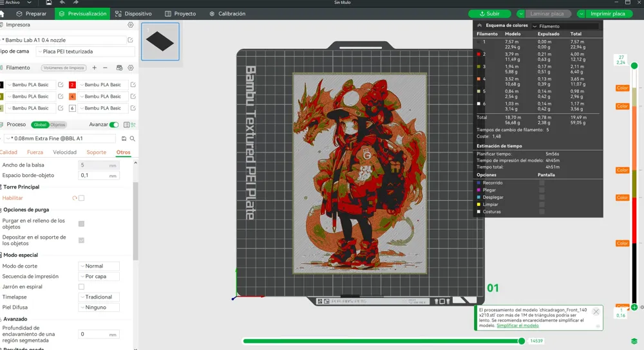
Task: Click the arrange icon on the plate footer
Action: click(x=319, y=301)
